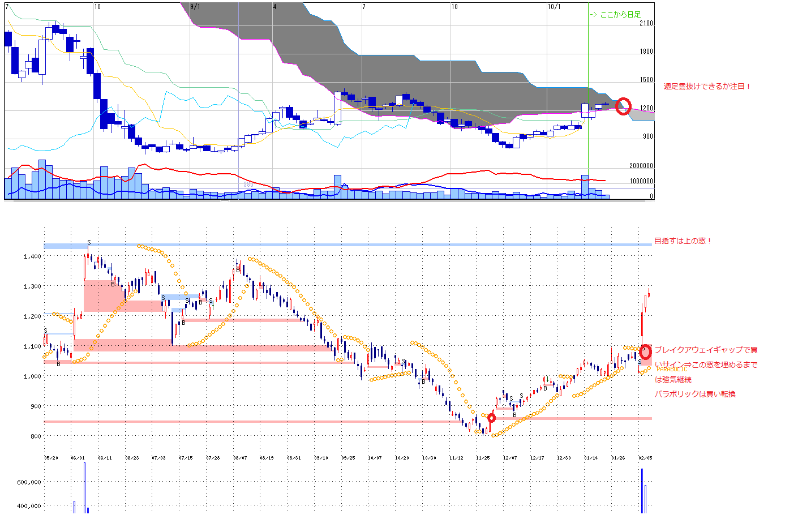This screenshot has width=798, height=532.
Task: Click the B marker below the 12/07 candles
Action: (514, 415)
